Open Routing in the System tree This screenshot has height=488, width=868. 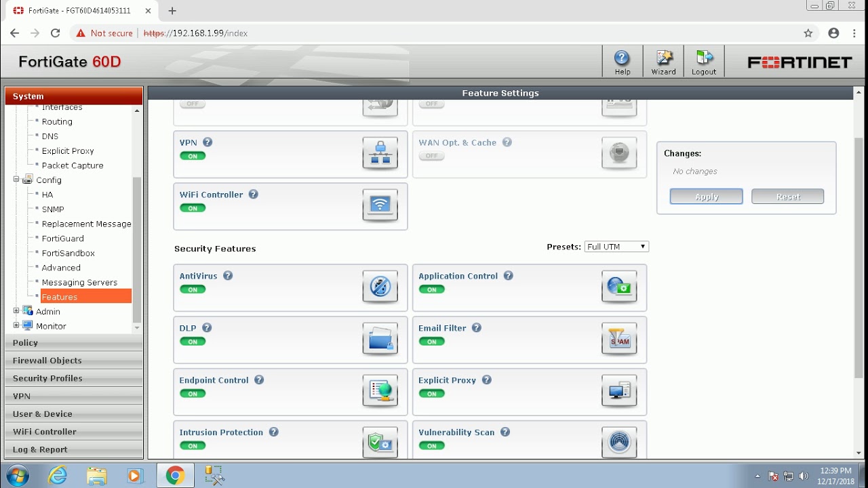tap(57, 122)
